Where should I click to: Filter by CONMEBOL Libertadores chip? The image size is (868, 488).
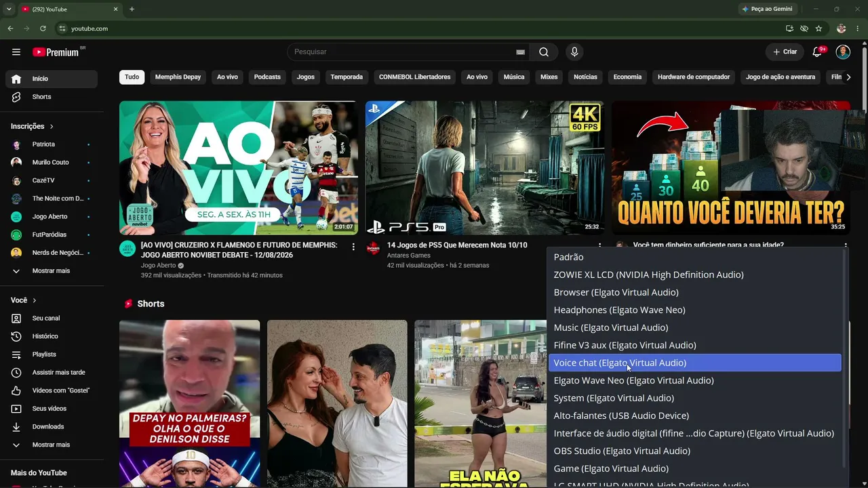[x=414, y=77]
